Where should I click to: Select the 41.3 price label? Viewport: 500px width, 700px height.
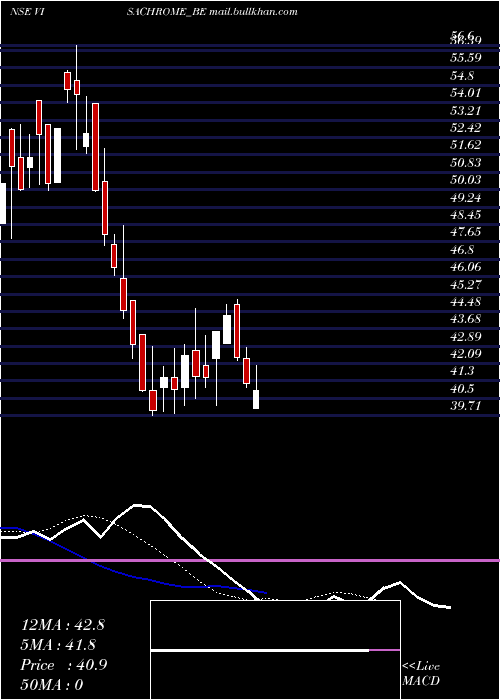click(462, 371)
